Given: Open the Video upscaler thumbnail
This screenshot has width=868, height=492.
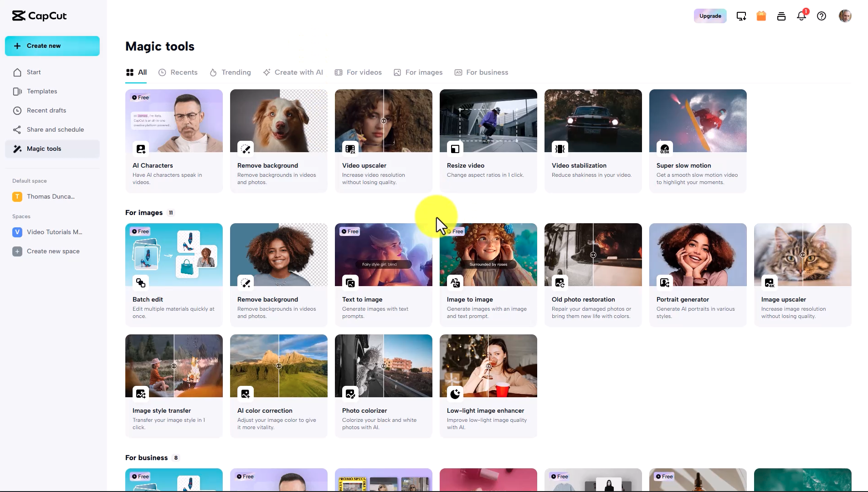Looking at the screenshot, I should click(384, 121).
